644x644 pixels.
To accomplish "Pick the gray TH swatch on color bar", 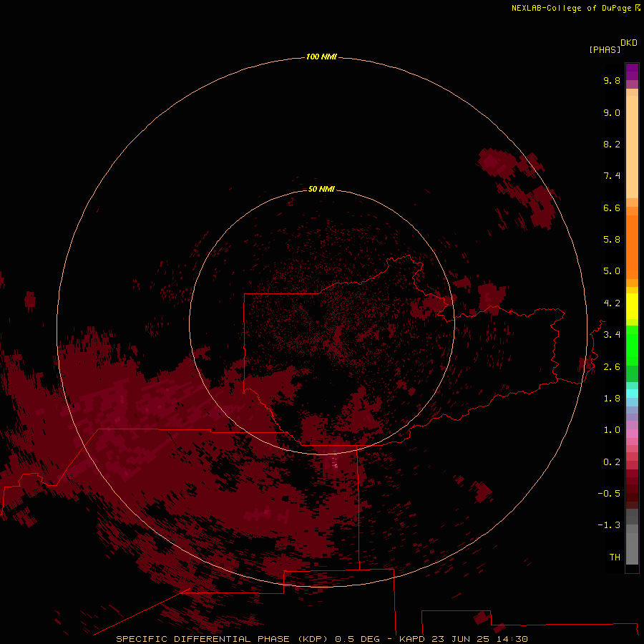I will [632, 548].
